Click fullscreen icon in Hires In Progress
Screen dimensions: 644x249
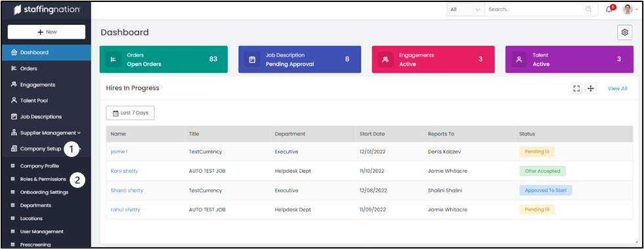(576, 88)
